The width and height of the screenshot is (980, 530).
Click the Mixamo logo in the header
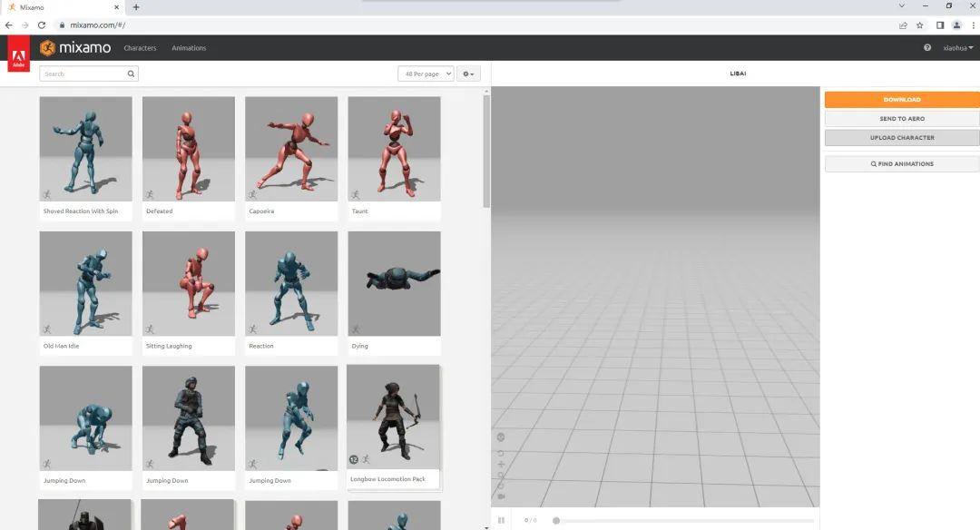[75, 47]
